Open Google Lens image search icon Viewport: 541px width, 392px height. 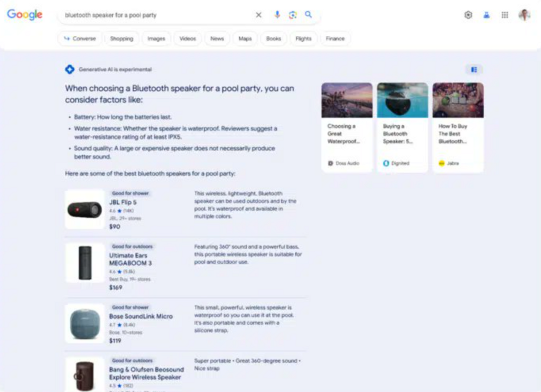tap(293, 15)
